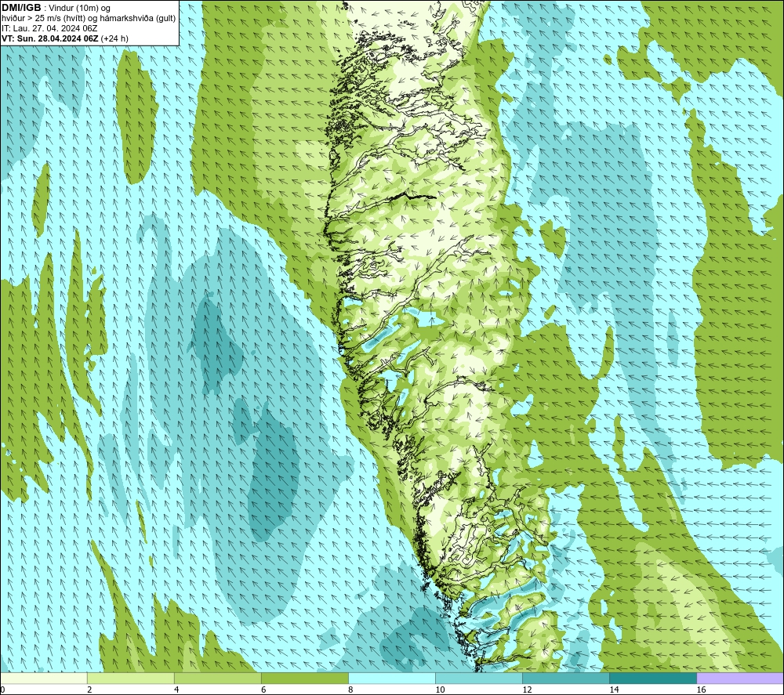
Task: Select the 8–10 m/s light cyan swatch
Action: click(392, 678)
